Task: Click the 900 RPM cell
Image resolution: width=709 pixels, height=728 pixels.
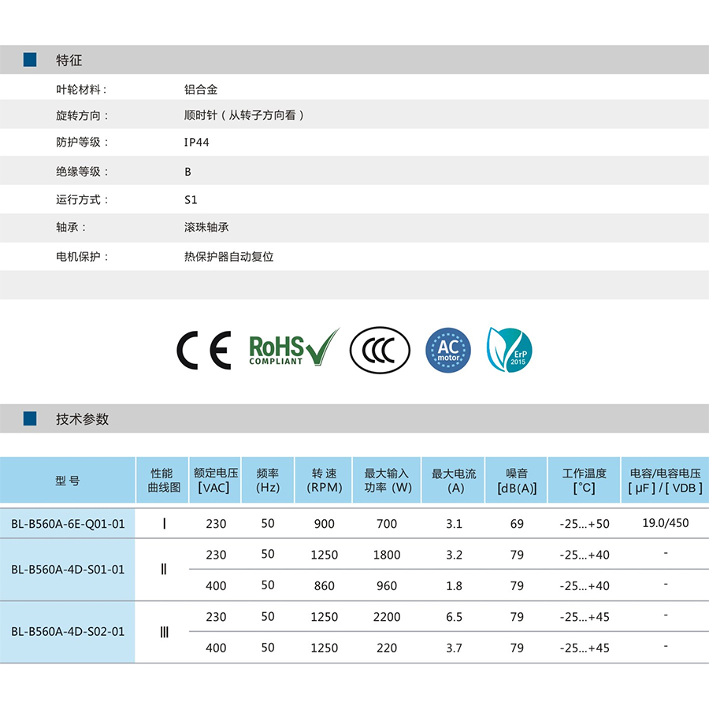Action: click(x=324, y=524)
